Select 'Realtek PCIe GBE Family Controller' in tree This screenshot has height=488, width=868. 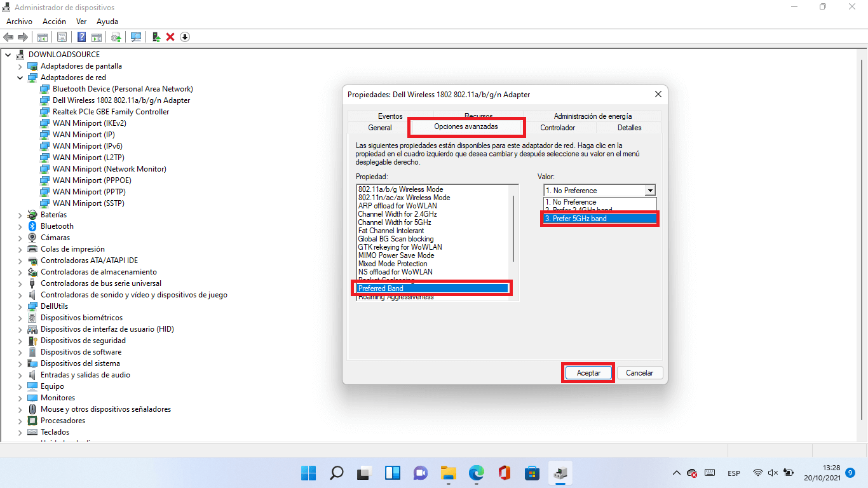pyautogui.click(x=111, y=112)
